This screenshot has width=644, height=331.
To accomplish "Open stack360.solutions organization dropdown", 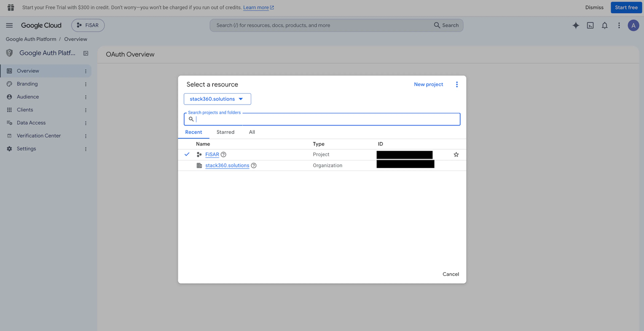I will pyautogui.click(x=217, y=99).
